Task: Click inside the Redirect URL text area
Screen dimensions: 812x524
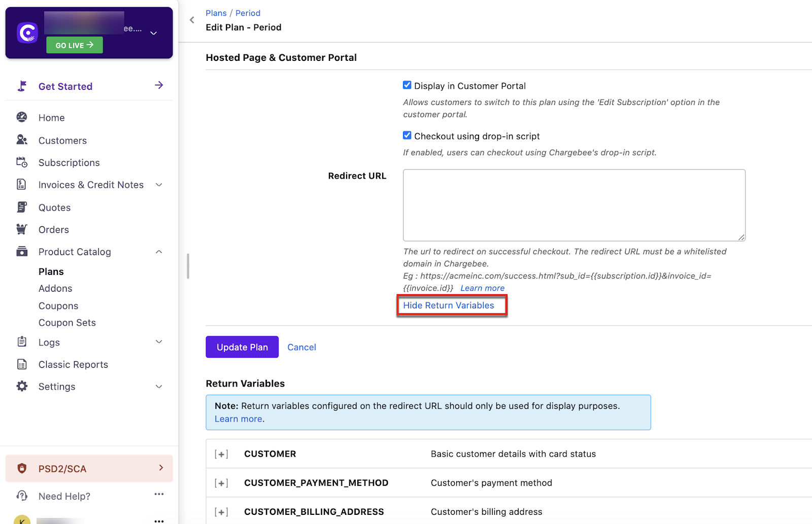Action: point(573,205)
